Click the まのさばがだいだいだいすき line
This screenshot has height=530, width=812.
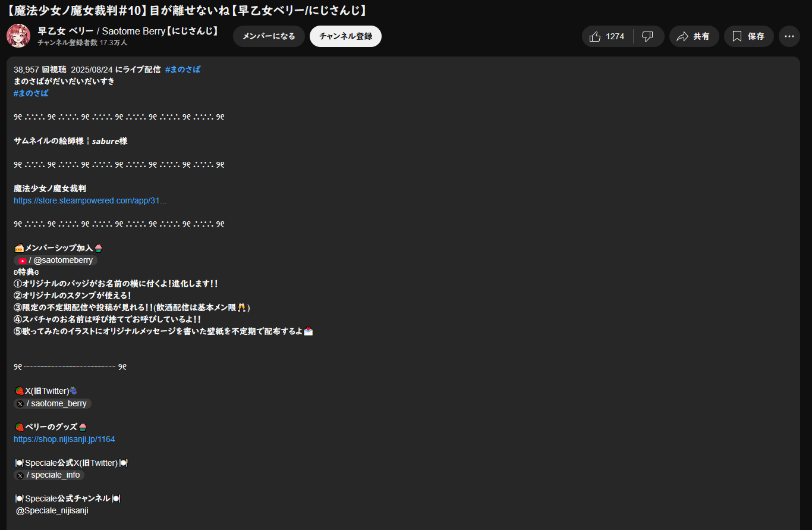64,81
